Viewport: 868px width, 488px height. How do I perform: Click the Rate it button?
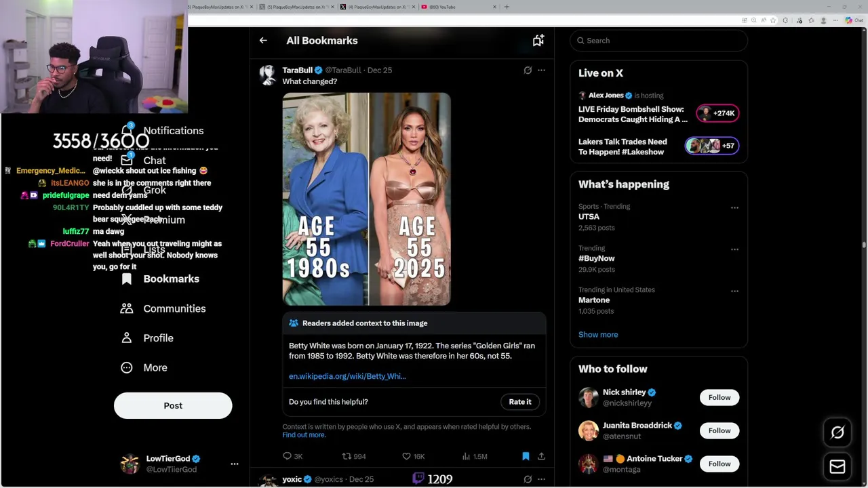[x=520, y=402]
